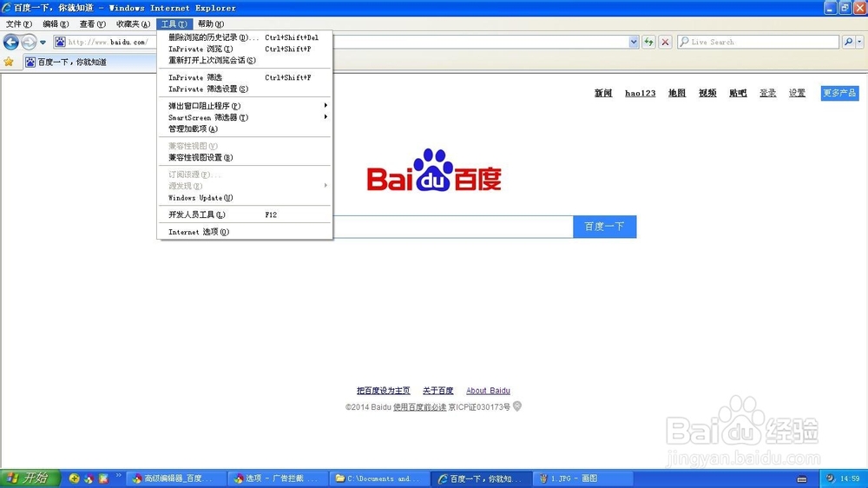Choose Windows Update(U) menu entry
The height and width of the screenshot is (488, 868).
coord(244,198)
